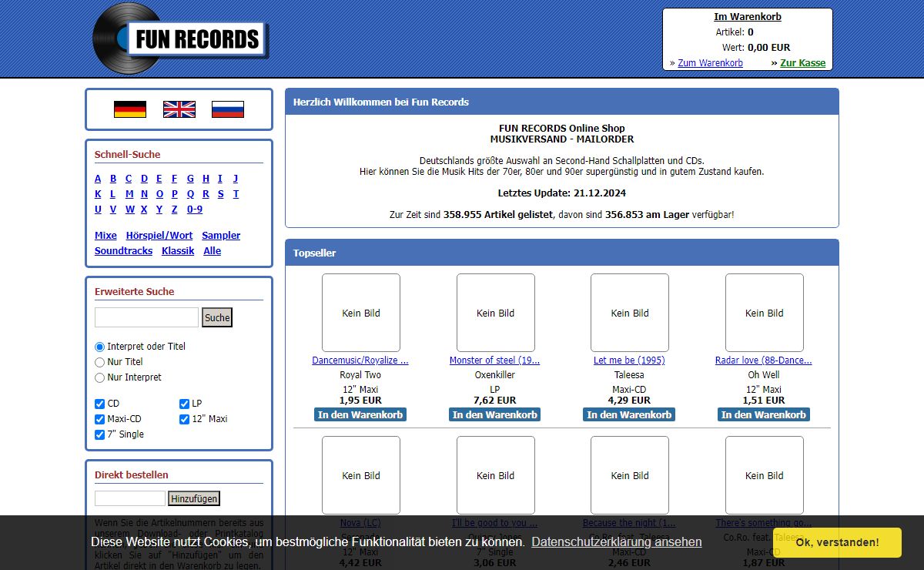Open the 0-9 quick search link

[x=195, y=210]
